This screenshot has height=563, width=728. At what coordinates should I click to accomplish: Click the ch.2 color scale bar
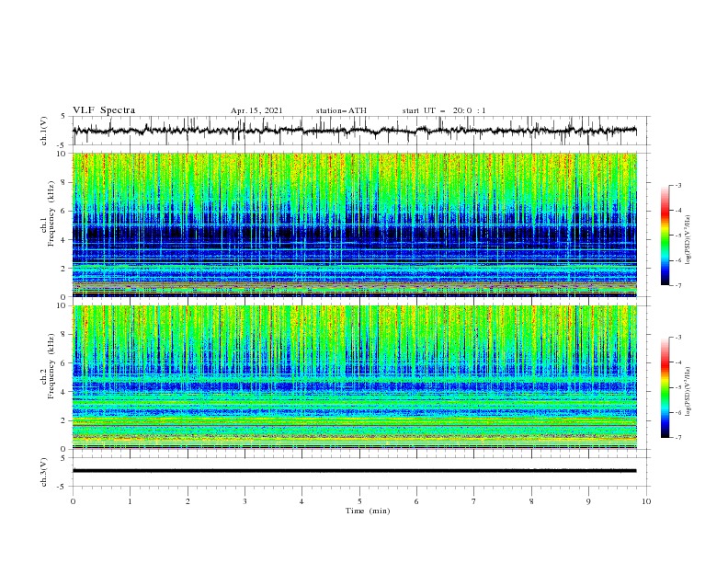tap(665, 387)
